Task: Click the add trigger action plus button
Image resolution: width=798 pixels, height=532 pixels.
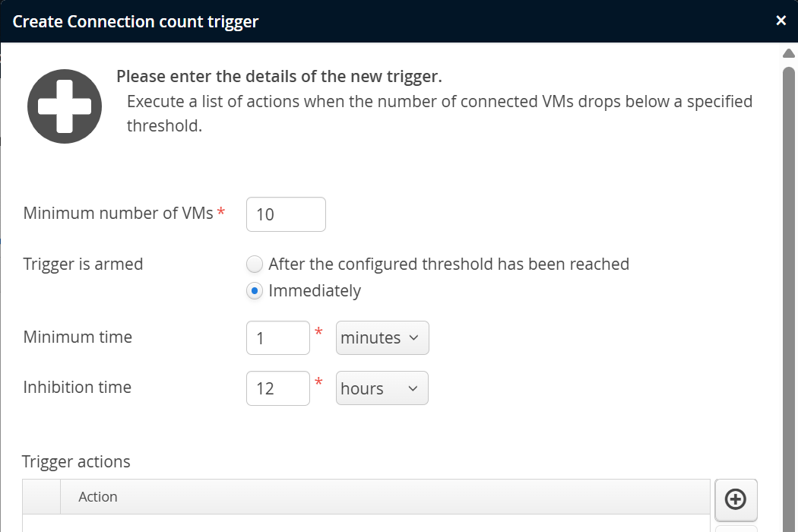Action: coord(736,499)
